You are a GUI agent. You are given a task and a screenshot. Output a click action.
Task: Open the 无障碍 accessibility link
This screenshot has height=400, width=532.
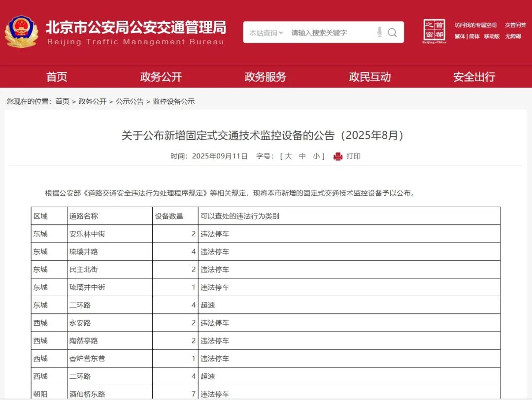point(513,36)
